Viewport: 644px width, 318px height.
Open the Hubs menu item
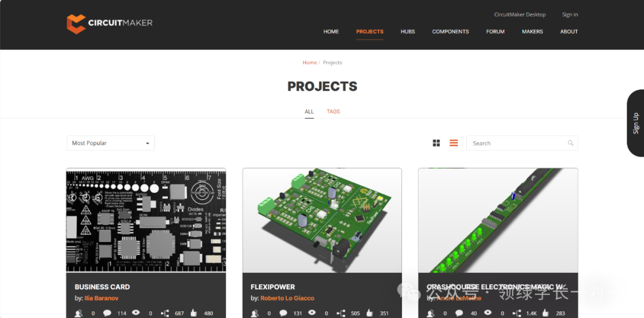408,32
